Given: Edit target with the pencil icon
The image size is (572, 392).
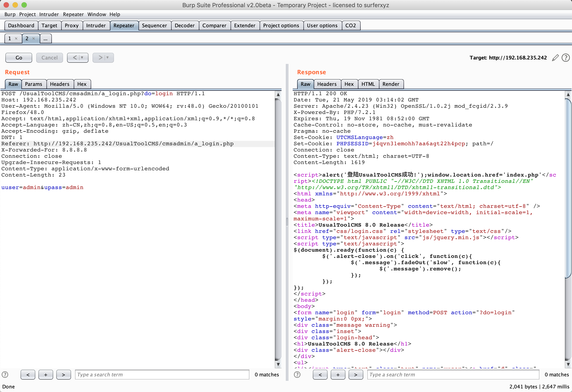Looking at the screenshot, I should click(x=555, y=58).
